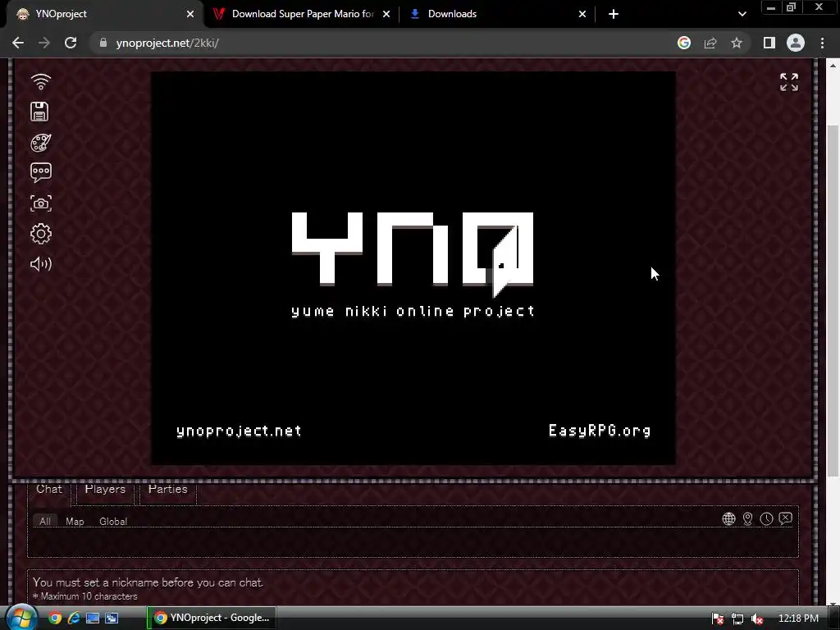The width and height of the screenshot is (840, 630).
Task: Click the Google icon in address bar
Action: point(684,43)
